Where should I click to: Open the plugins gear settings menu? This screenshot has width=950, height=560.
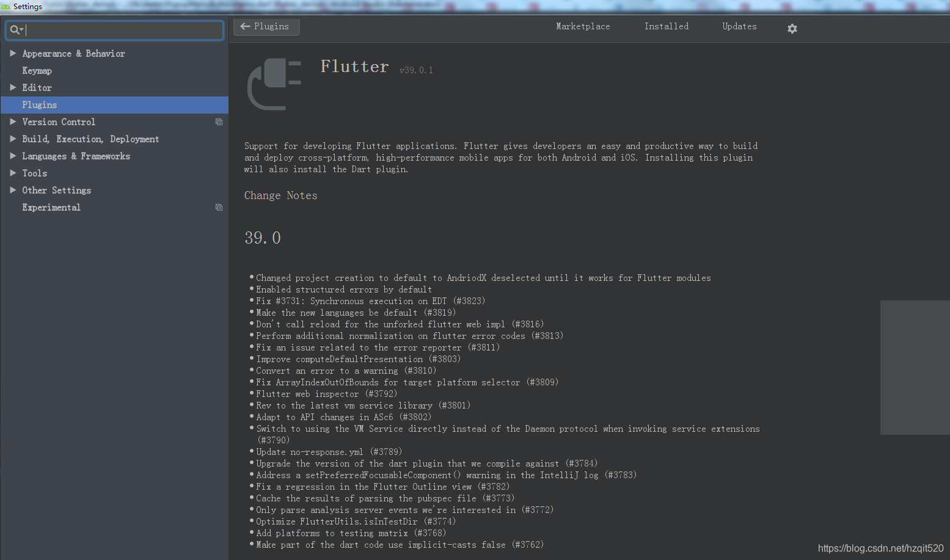pos(792,29)
